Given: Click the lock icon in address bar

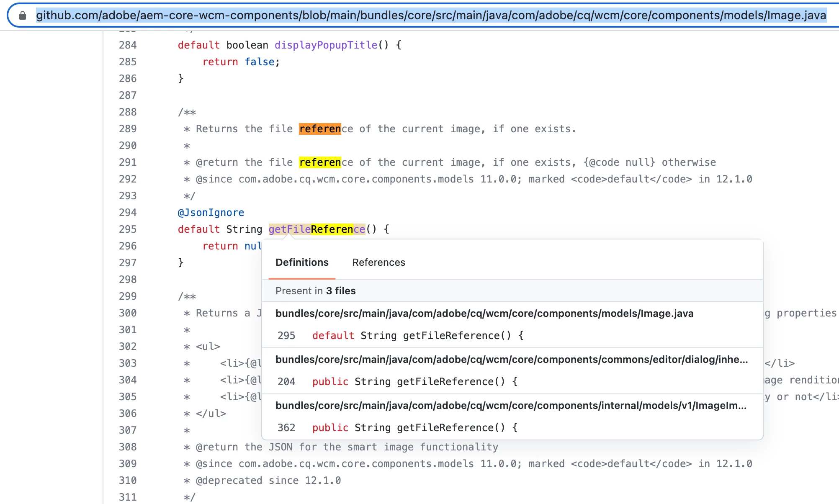Looking at the screenshot, I should tap(23, 15).
